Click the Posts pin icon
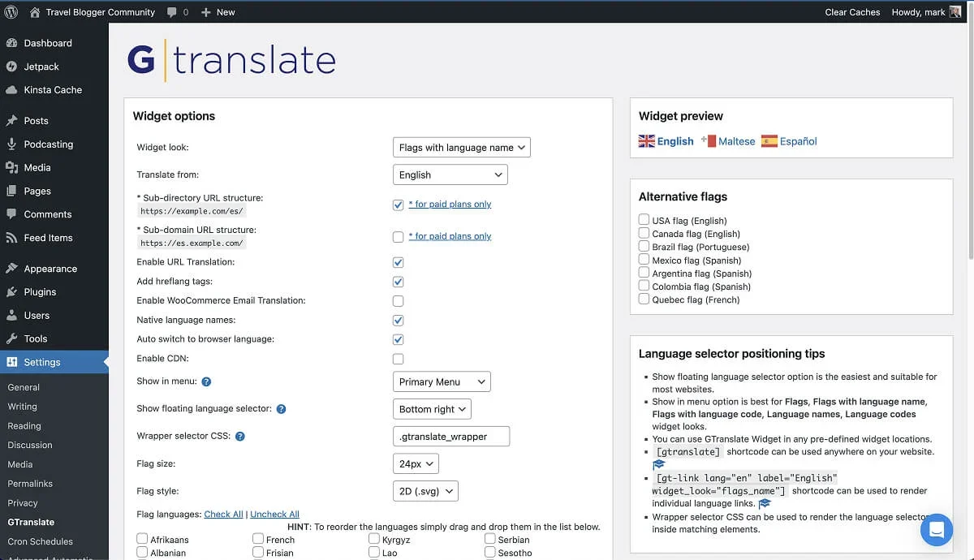Screen dimensions: 974x560 [x=11, y=121]
